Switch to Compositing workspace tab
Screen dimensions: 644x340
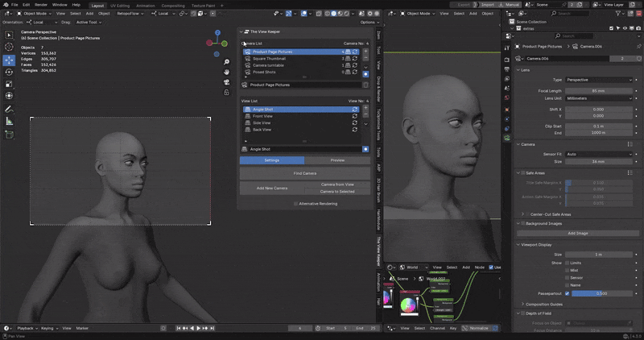[x=173, y=6]
